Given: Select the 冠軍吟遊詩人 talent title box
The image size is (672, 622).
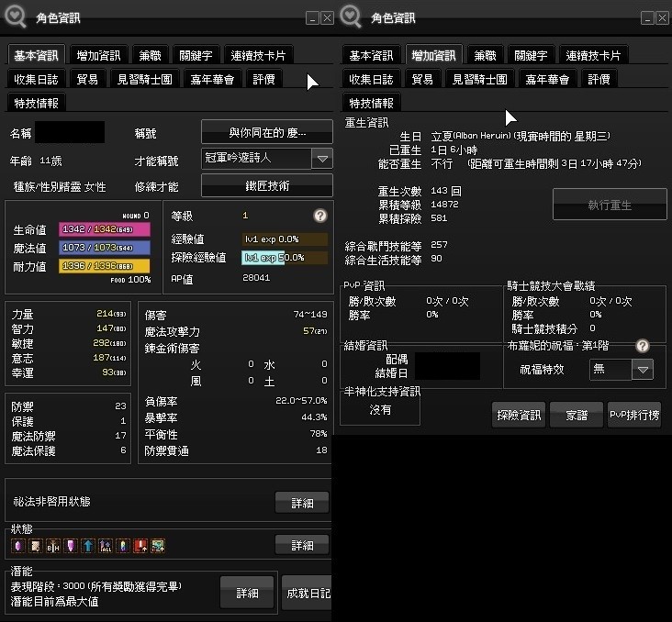Looking at the screenshot, I should (256, 159).
